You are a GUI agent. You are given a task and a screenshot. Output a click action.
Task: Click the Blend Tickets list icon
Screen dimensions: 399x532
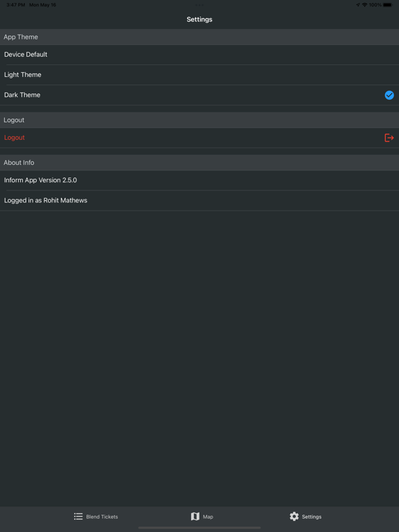[x=78, y=517]
